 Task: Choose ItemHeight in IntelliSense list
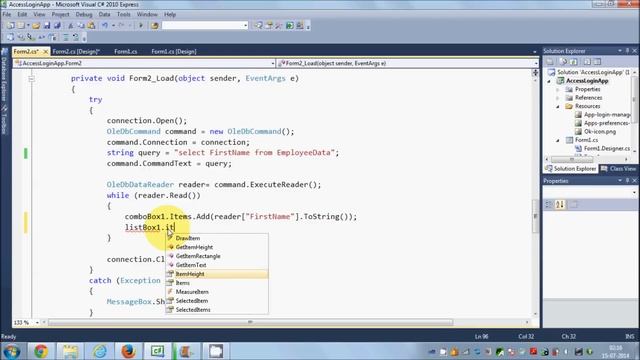point(217,274)
